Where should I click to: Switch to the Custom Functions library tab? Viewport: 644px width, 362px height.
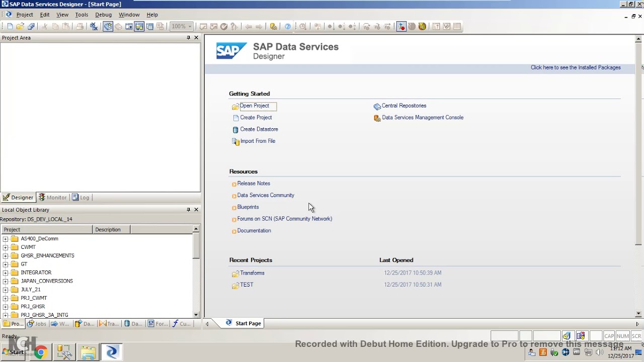(x=182, y=324)
